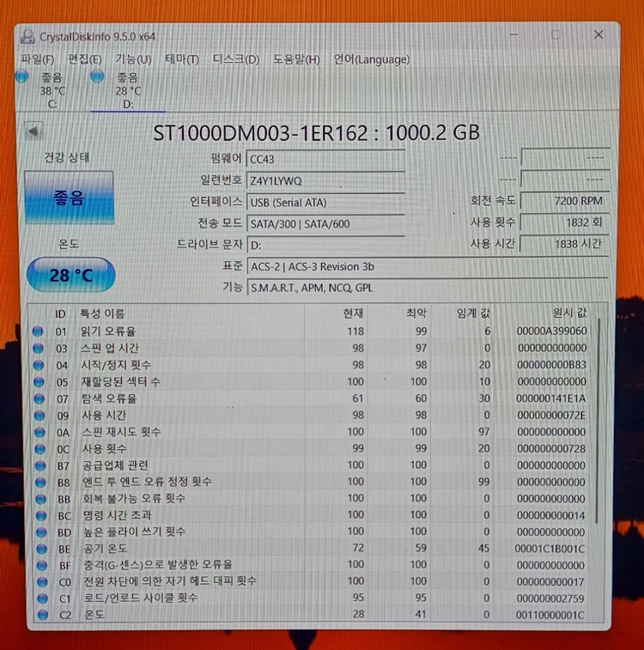Click the status orb for B8 엔드 투 엔드
This screenshot has height=650, width=644.
[40, 483]
